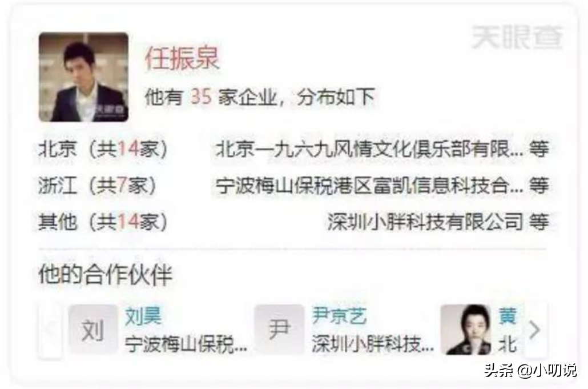Show previous partners with left chevron

pos(50,330)
